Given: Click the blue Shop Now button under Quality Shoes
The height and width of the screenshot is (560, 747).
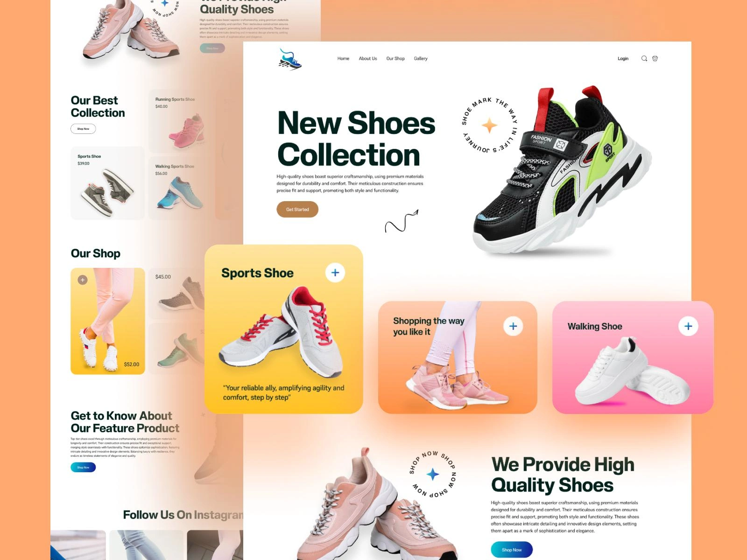Looking at the screenshot, I should (x=512, y=550).
